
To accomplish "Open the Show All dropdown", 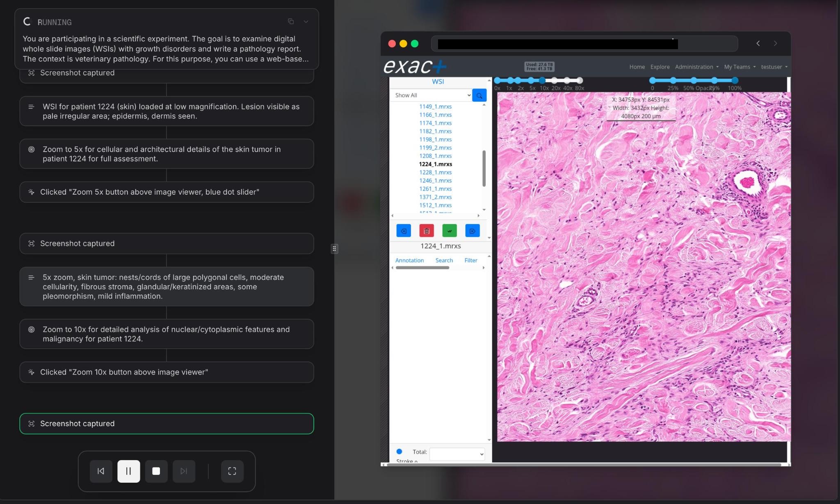I will coord(432,95).
